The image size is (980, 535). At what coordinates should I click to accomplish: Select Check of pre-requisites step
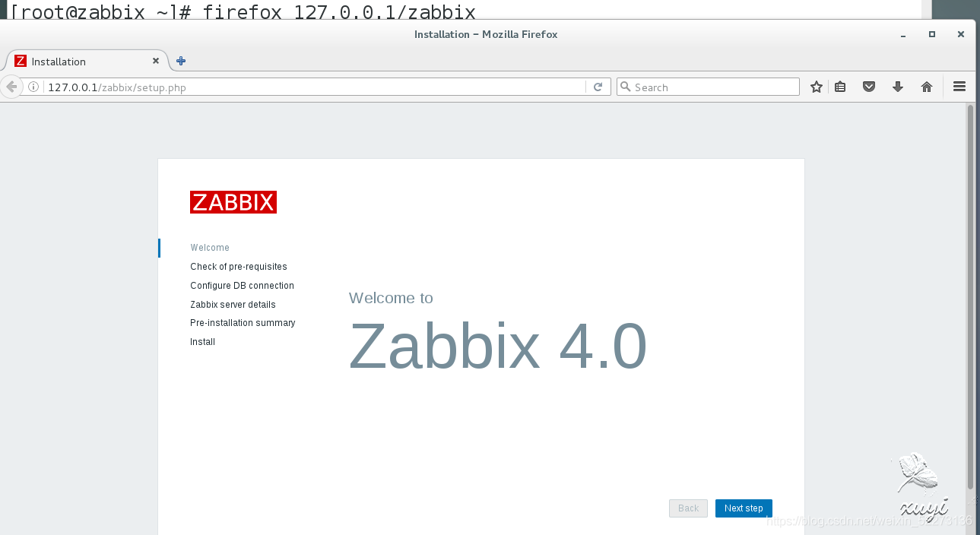click(x=239, y=267)
